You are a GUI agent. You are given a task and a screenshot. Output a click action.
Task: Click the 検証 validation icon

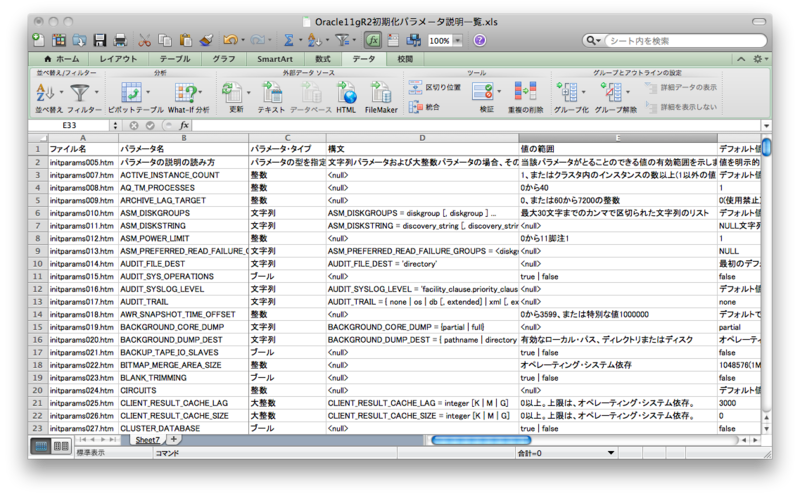(483, 92)
